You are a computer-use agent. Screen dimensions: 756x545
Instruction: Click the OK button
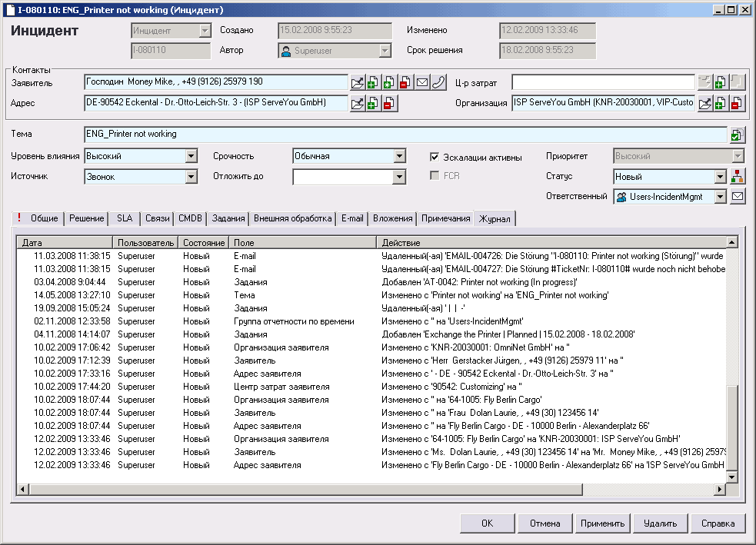pyautogui.click(x=488, y=523)
